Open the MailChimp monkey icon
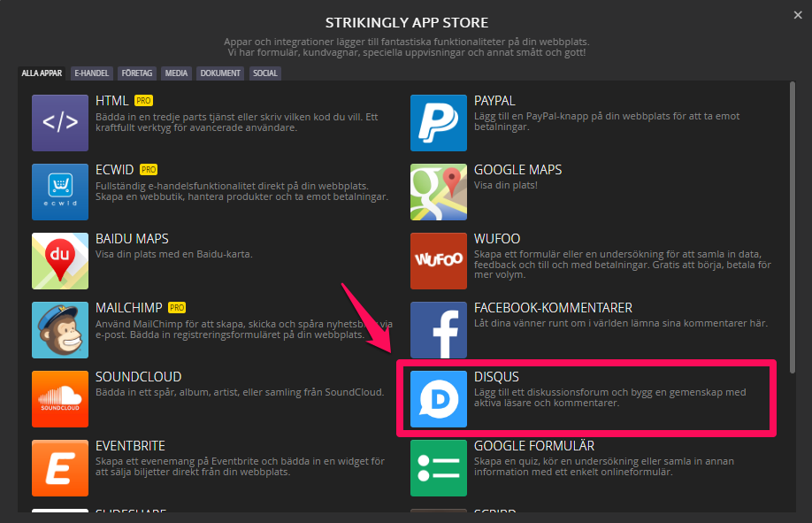812x523 pixels. pos(60,330)
